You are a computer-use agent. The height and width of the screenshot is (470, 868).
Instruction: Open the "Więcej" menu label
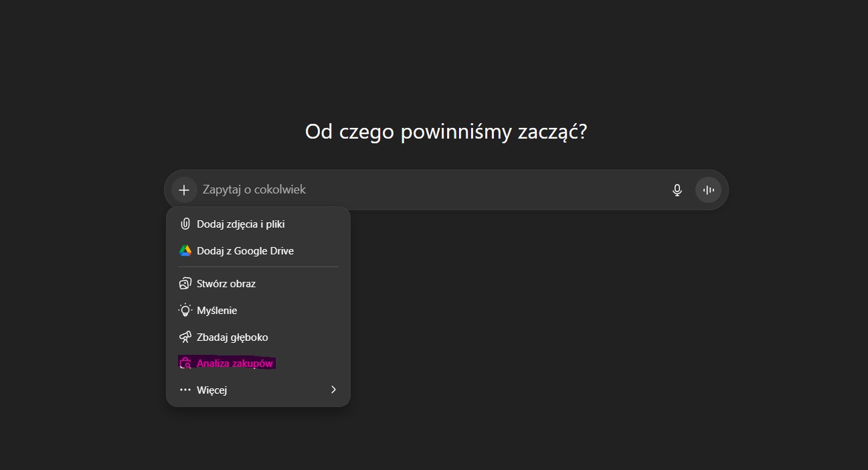212,390
